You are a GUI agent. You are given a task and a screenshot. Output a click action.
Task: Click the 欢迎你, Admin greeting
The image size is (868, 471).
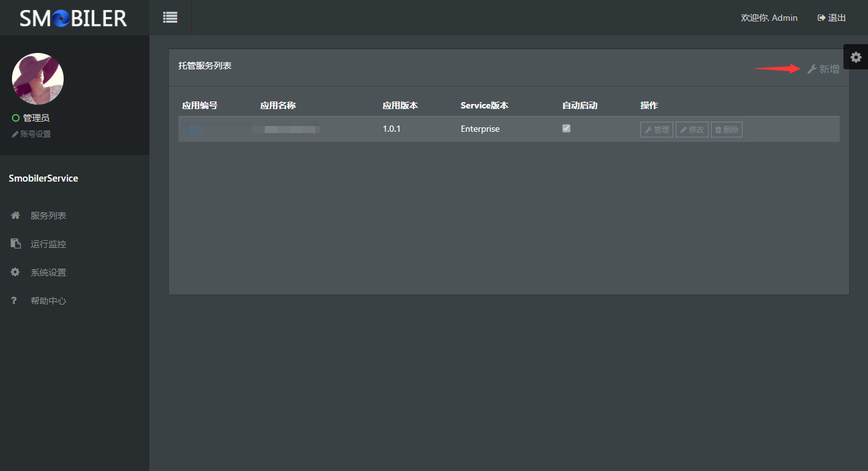coord(769,18)
